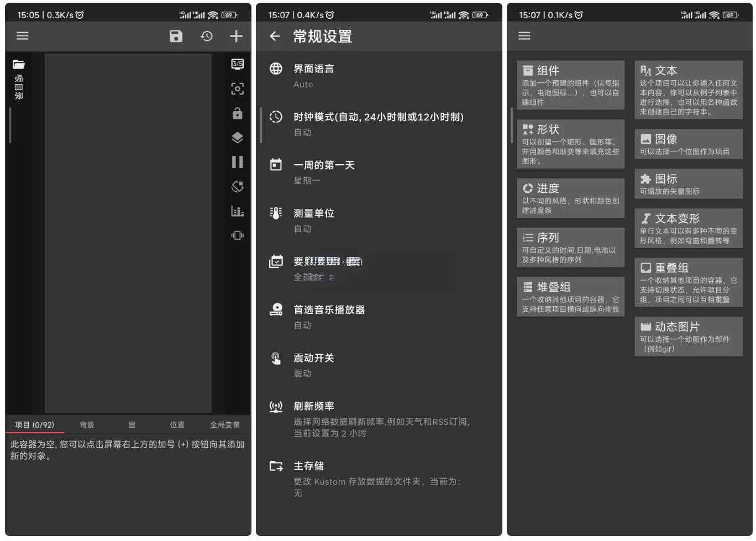Viewport: 756px width, 541px height.
Task: Tap the screen rotation icon in the sidebar
Action: 238,186
